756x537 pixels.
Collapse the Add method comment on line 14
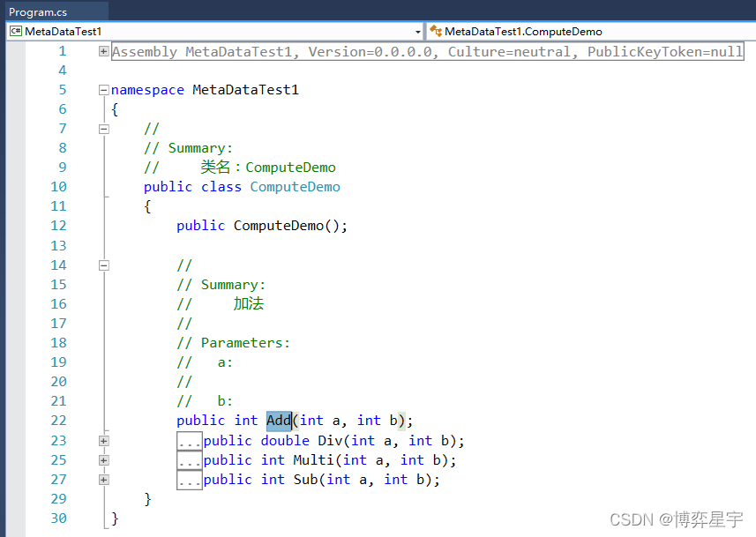104,265
